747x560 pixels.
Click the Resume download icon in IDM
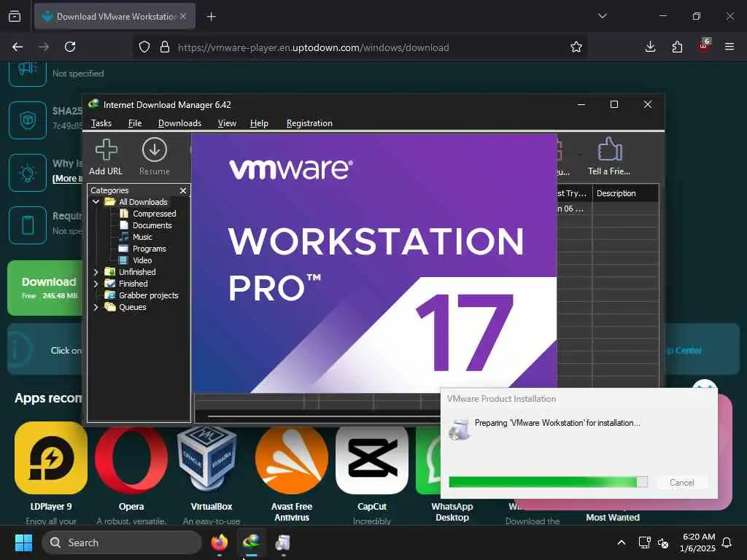click(x=155, y=149)
